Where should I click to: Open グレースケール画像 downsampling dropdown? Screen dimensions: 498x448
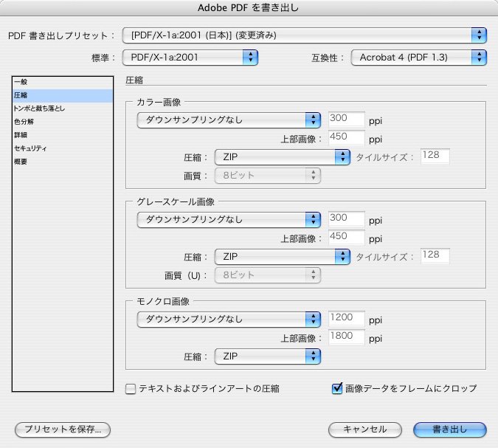[229, 220]
